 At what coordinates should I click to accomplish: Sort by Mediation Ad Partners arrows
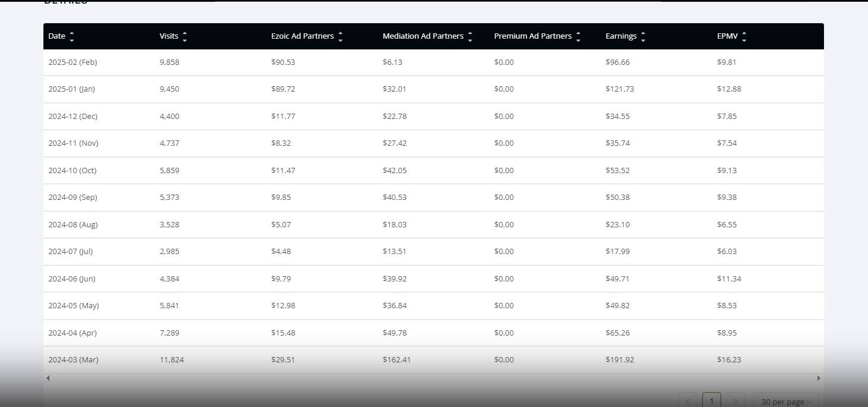[x=470, y=36]
